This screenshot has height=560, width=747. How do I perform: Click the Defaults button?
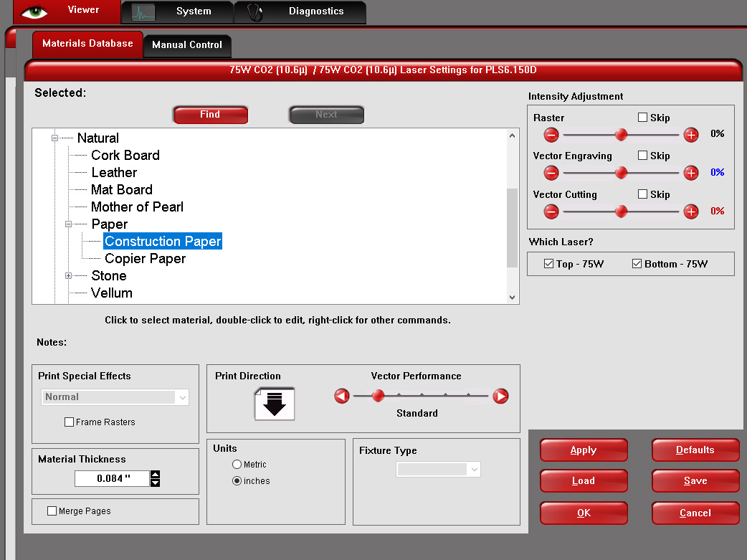[x=695, y=450]
